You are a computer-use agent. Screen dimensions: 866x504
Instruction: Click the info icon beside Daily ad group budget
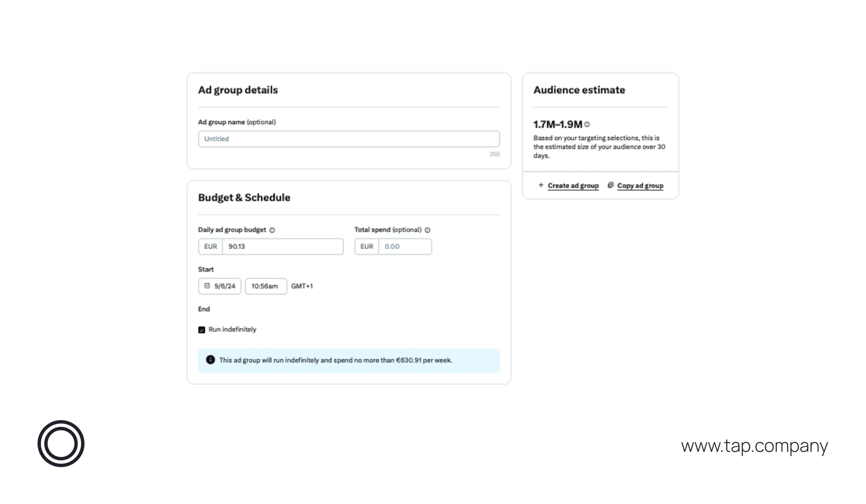tap(271, 230)
